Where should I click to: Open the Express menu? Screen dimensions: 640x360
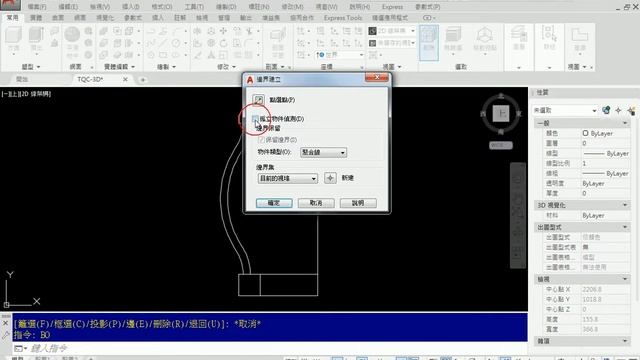[392, 7]
